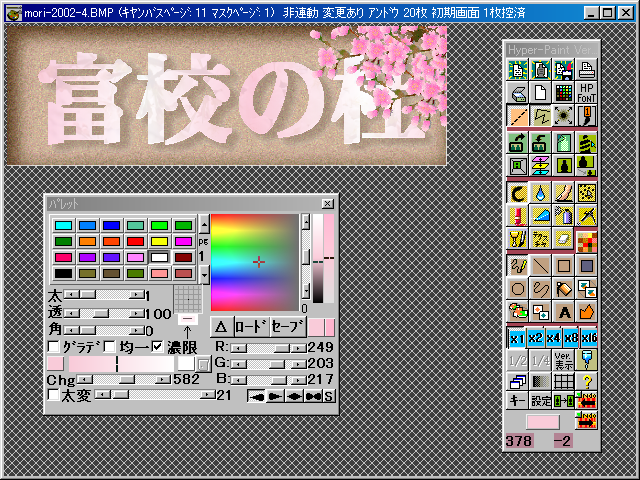640x480 pixels.
Task: Select the water drop blur tool
Action: pyautogui.click(x=541, y=190)
